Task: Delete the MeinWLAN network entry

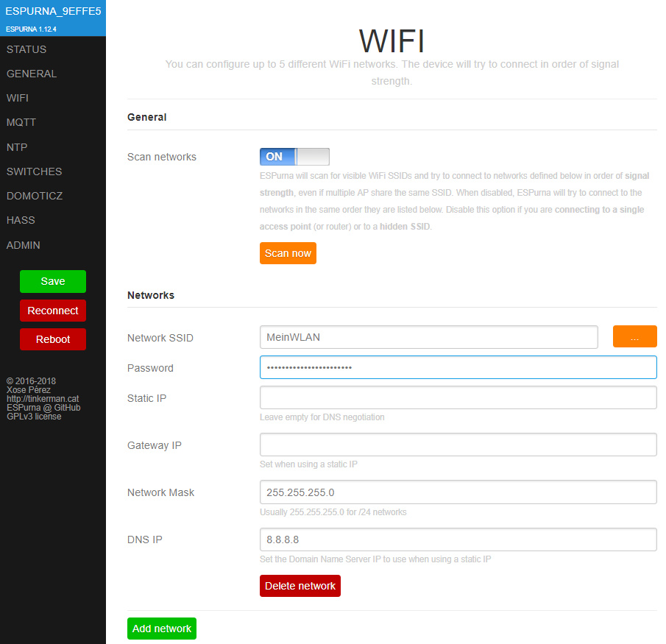Action: 300,586
